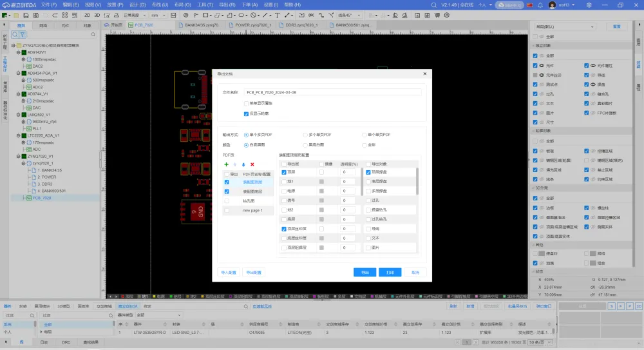
Task: Click the filter funnel icon in project panel
Action: click(x=22, y=34)
